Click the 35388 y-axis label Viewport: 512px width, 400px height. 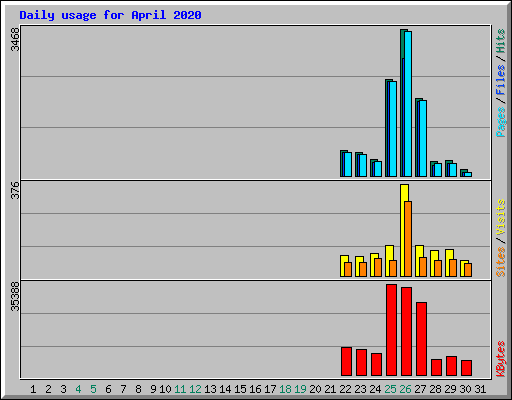point(15,296)
